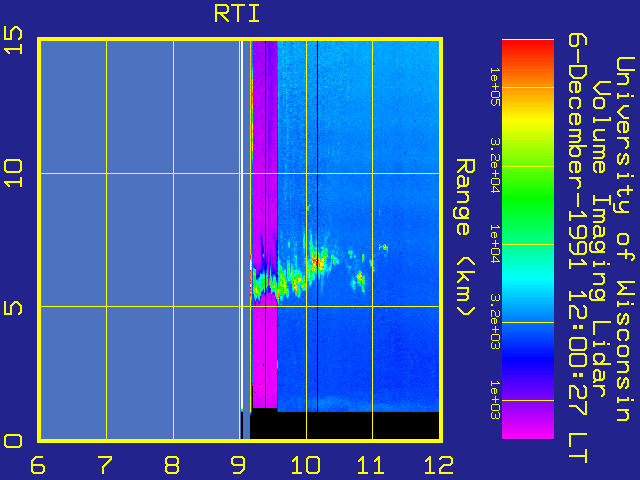Click the red top of the colorbar

[x=528, y=51]
